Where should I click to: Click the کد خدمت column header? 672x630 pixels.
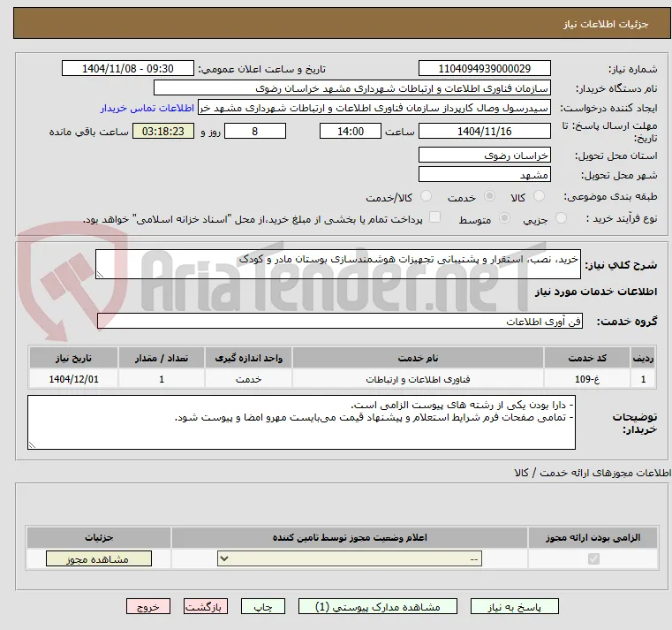[587, 358]
